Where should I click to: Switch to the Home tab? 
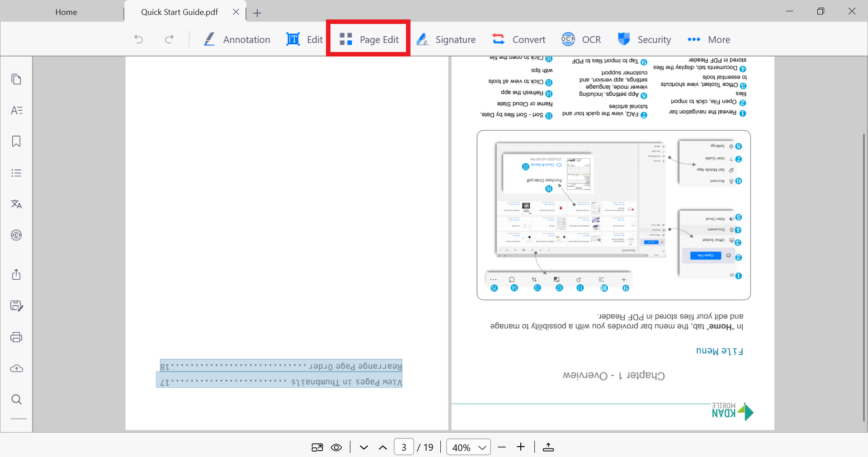[66, 12]
